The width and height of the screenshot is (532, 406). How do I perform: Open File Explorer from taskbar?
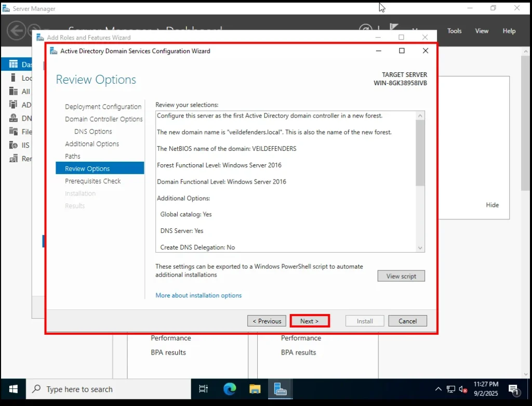(255, 389)
